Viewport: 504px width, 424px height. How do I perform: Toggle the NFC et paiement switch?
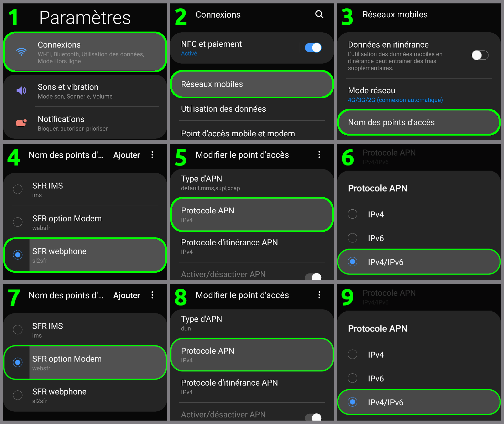coord(313,48)
